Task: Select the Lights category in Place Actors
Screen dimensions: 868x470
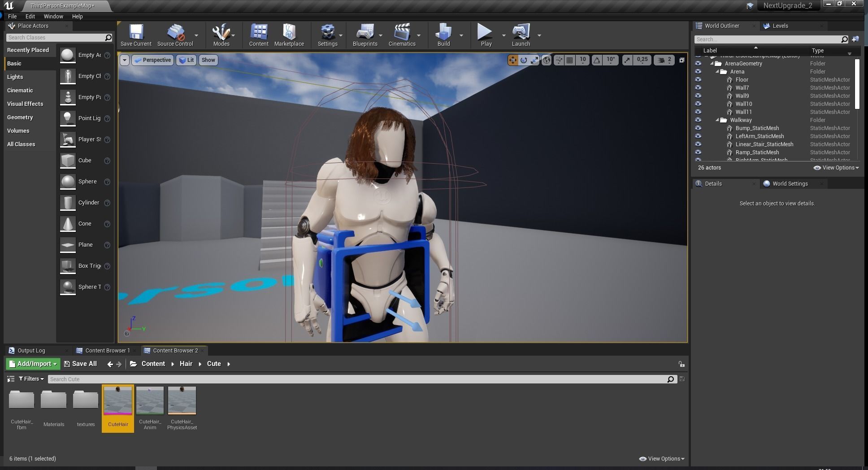Action: click(15, 77)
